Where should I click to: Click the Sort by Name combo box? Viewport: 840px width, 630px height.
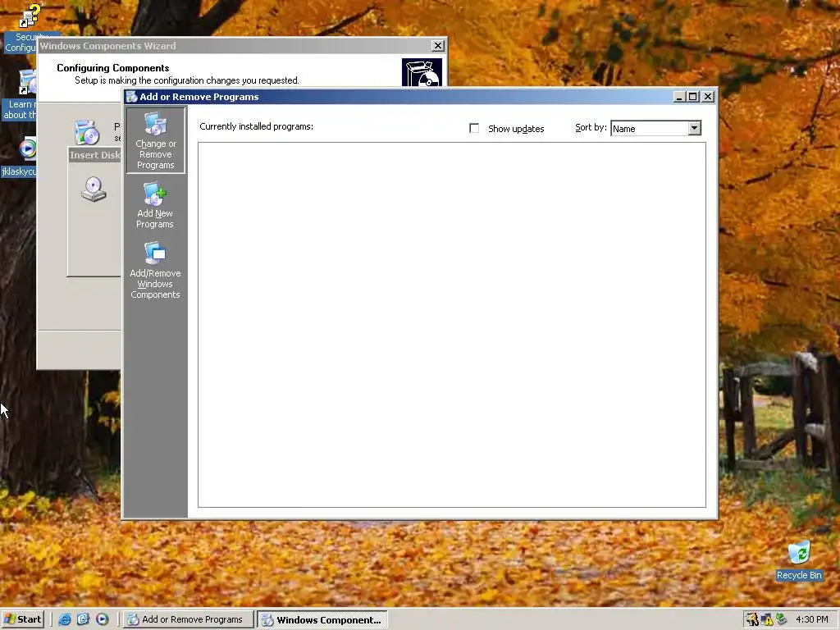tap(655, 128)
